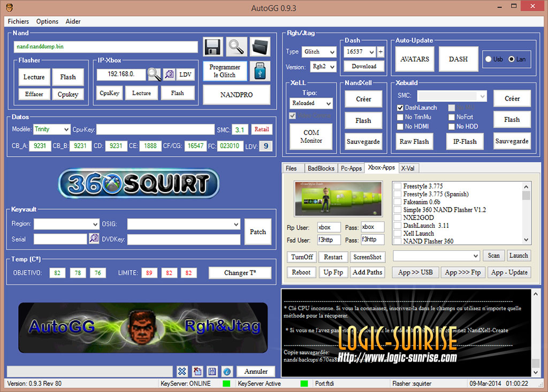
Task: Open the OSIG dropdown
Action: (184, 224)
